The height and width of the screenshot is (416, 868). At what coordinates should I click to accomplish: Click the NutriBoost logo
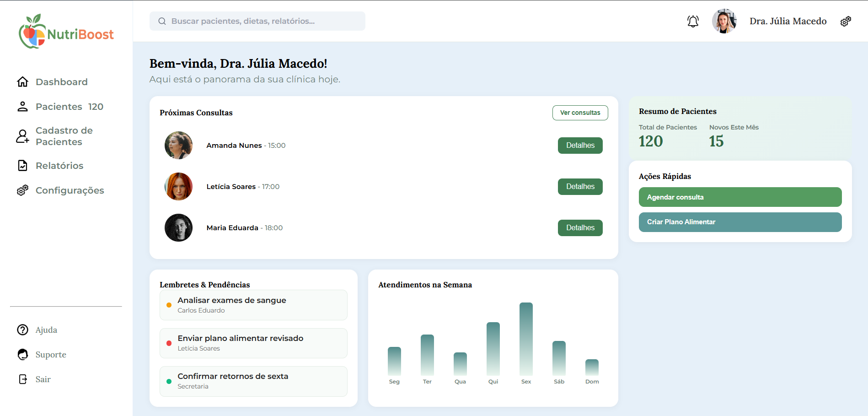click(66, 31)
